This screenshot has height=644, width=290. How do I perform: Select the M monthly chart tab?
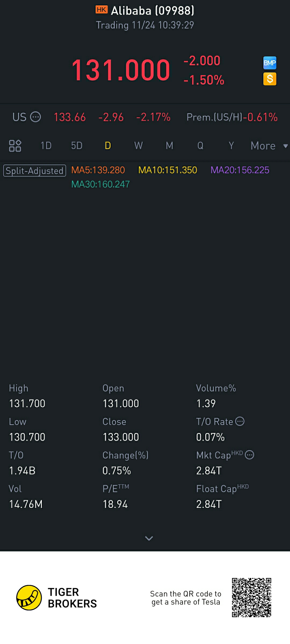[169, 146]
